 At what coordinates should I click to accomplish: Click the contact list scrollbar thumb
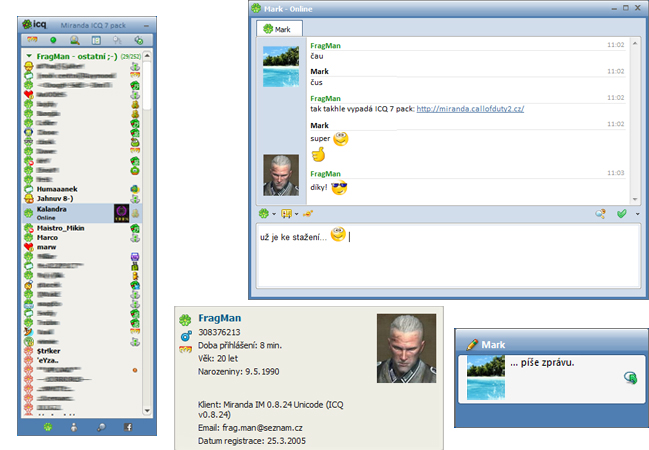coord(147,85)
